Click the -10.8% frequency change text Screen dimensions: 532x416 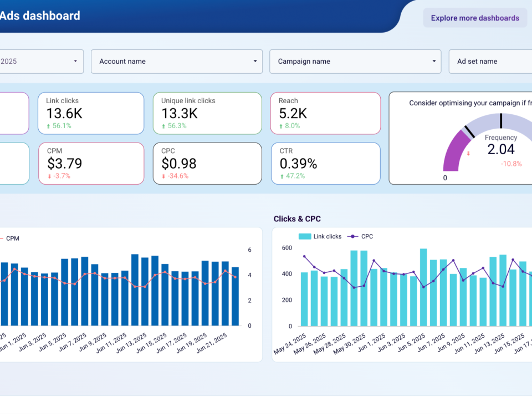click(511, 164)
